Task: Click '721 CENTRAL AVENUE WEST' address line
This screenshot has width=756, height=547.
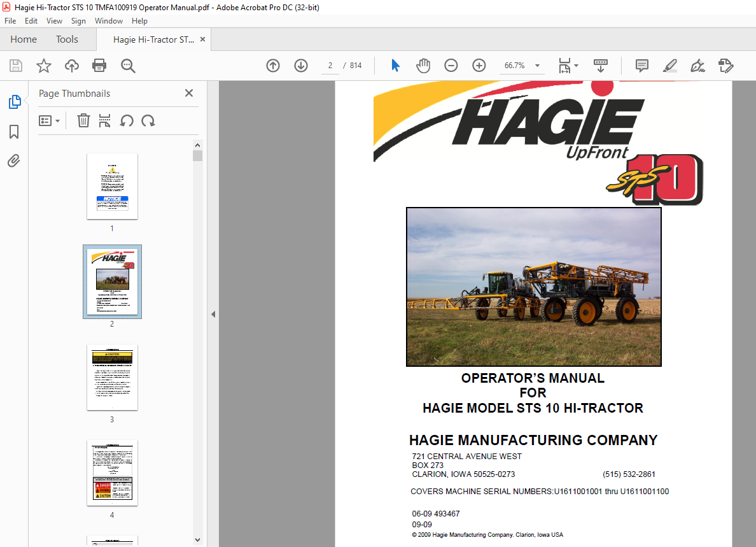Action: tap(466, 457)
